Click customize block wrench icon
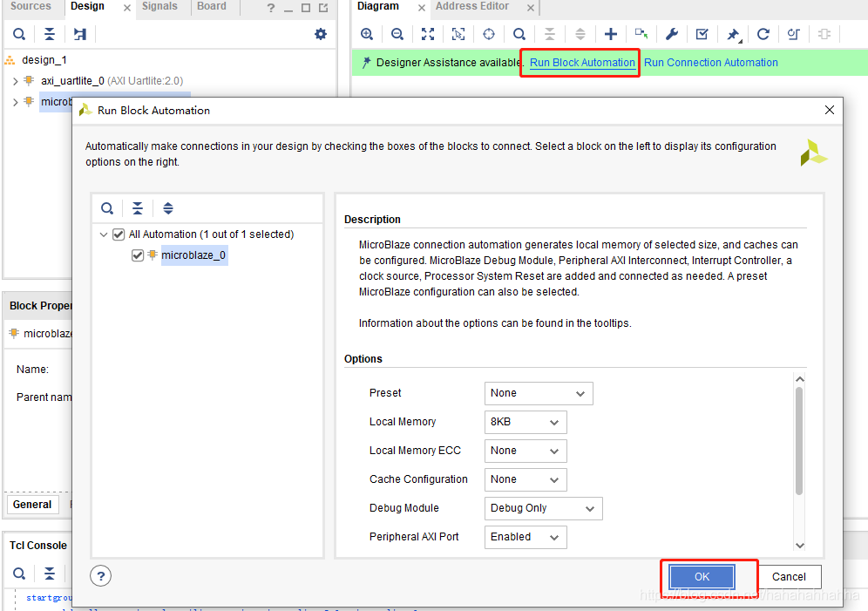868x611 pixels. 672,34
